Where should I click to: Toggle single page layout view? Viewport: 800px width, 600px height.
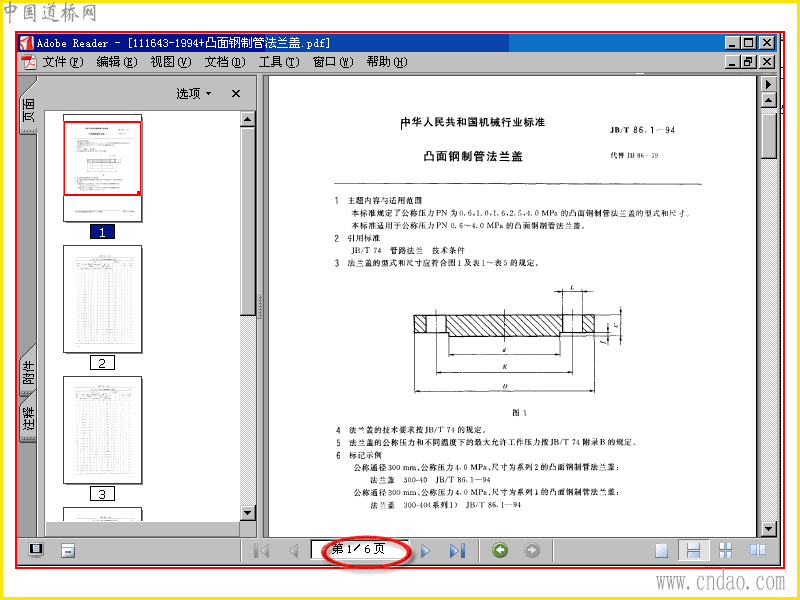(x=661, y=550)
